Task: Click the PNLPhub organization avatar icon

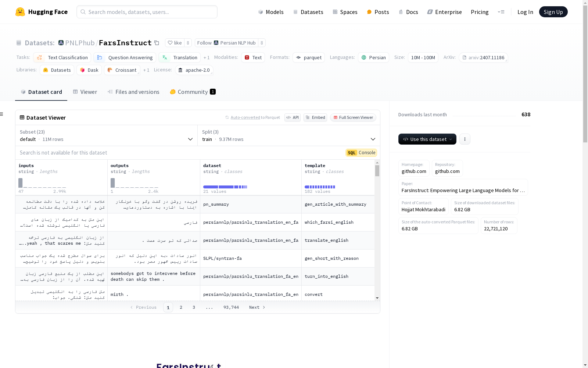Action: click(x=61, y=43)
